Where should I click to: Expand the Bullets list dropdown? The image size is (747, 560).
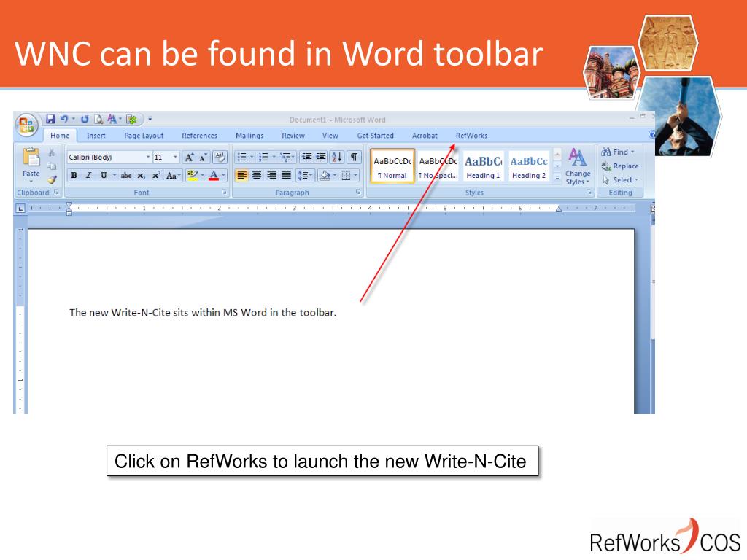click(252, 157)
